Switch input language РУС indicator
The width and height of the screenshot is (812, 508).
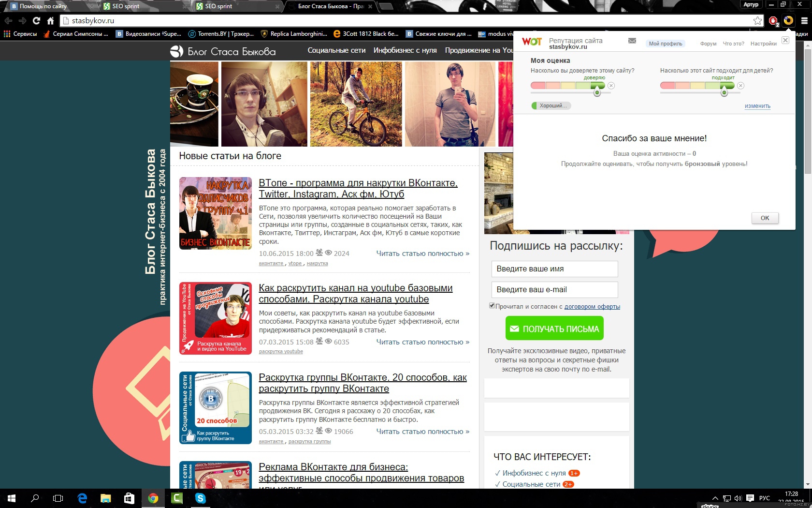click(765, 498)
